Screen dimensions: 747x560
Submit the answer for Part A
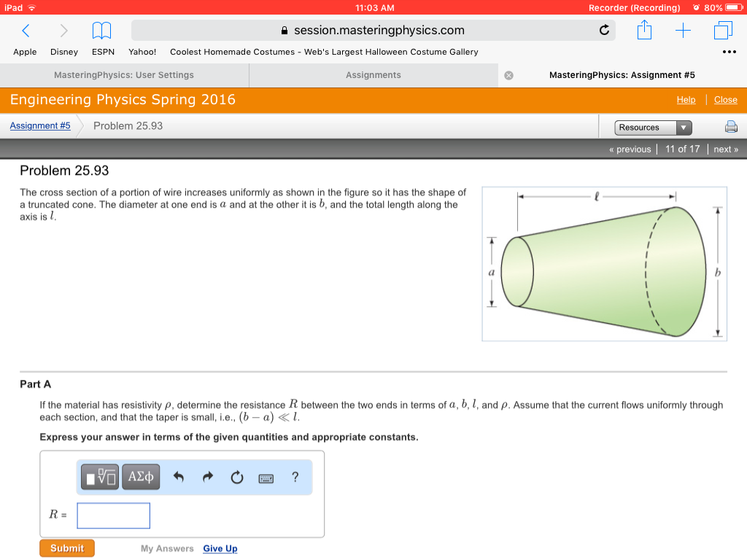coord(66,548)
